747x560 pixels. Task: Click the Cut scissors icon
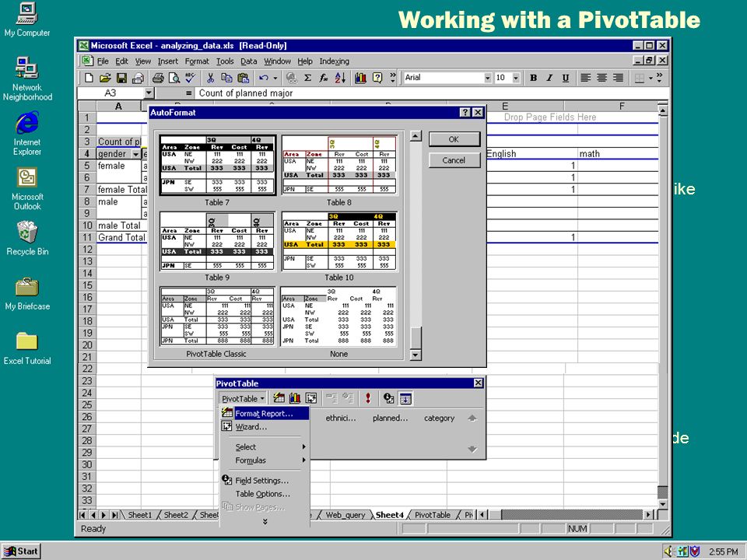tap(210, 78)
